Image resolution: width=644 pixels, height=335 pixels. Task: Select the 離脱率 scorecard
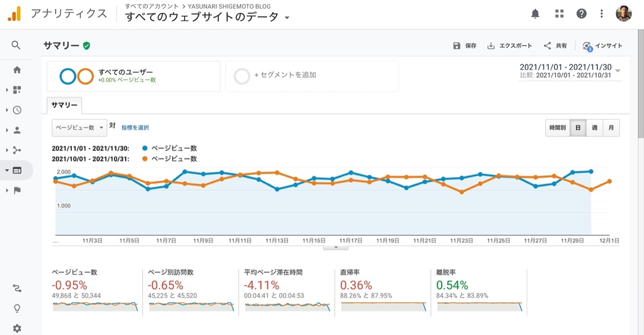479,292
